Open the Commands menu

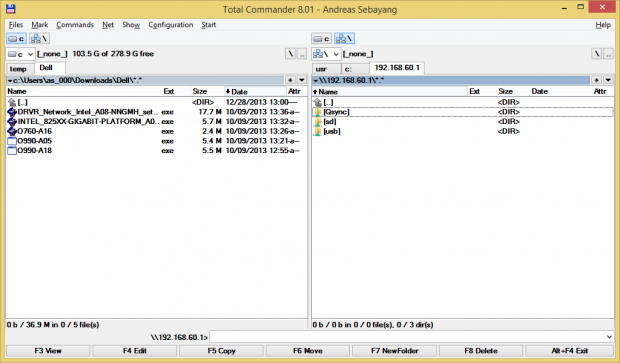pyautogui.click(x=75, y=25)
